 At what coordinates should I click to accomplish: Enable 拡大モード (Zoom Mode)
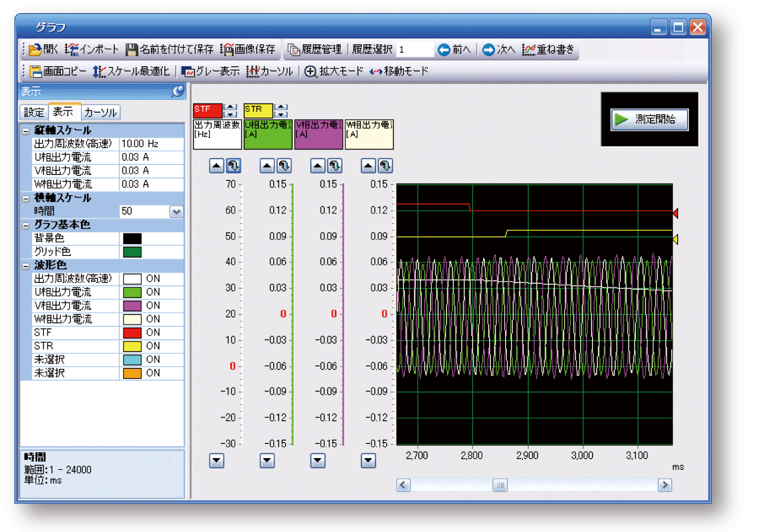coord(311,72)
